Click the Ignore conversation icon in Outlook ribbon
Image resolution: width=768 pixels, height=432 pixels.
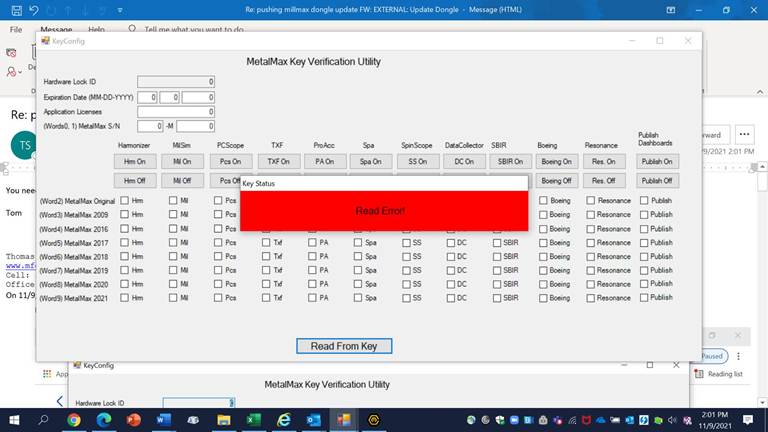tap(11, 53)
